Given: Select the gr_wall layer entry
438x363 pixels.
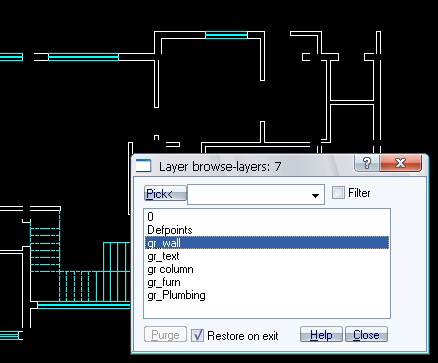Looking at the screenshot, I should point(267,243).
